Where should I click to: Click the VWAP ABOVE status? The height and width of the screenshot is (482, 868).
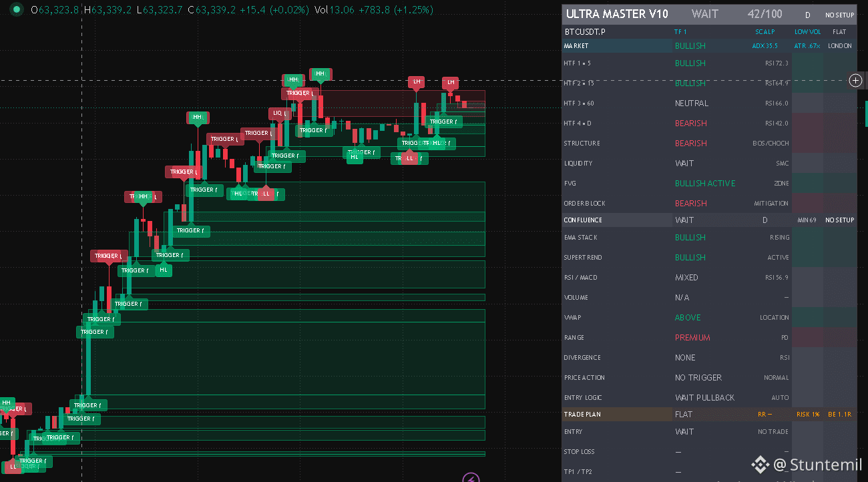[688, 318]
